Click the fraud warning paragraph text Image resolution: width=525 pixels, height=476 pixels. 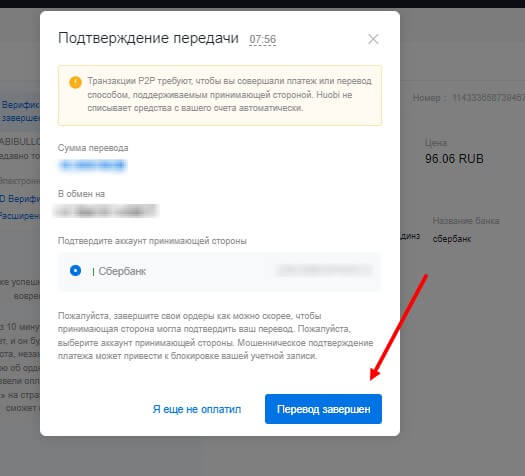click(216, 336)
